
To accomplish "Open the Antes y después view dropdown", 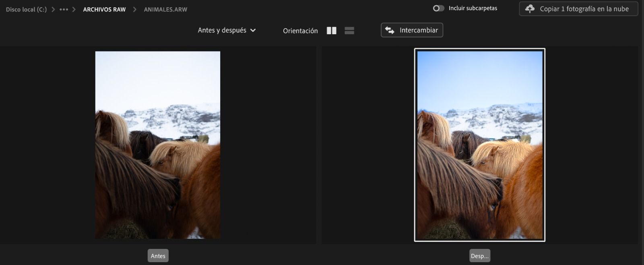I will click(x=227, y=30).
